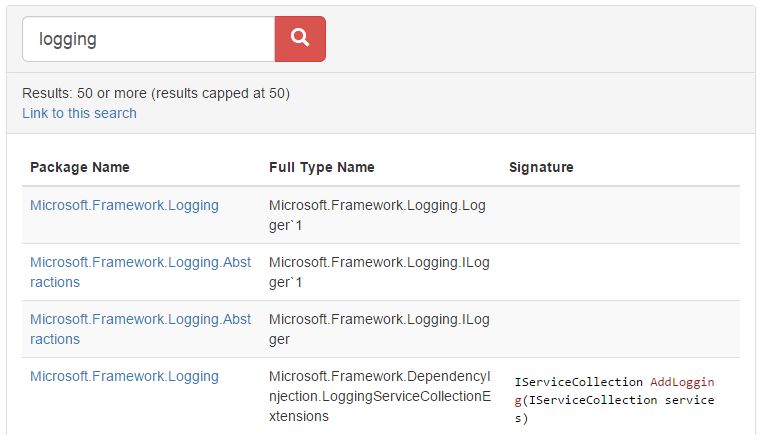
Task: Click the red magnifier search button
Action: (x=300, y=39)
